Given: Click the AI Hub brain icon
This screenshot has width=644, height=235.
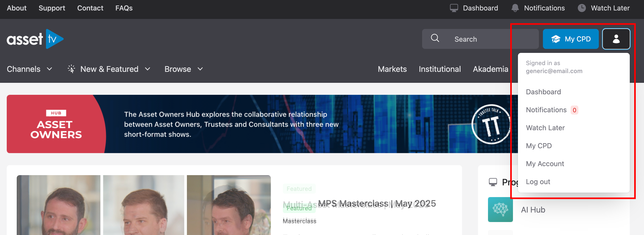Looking at the screenshot, I should click(x=500, y=209).
